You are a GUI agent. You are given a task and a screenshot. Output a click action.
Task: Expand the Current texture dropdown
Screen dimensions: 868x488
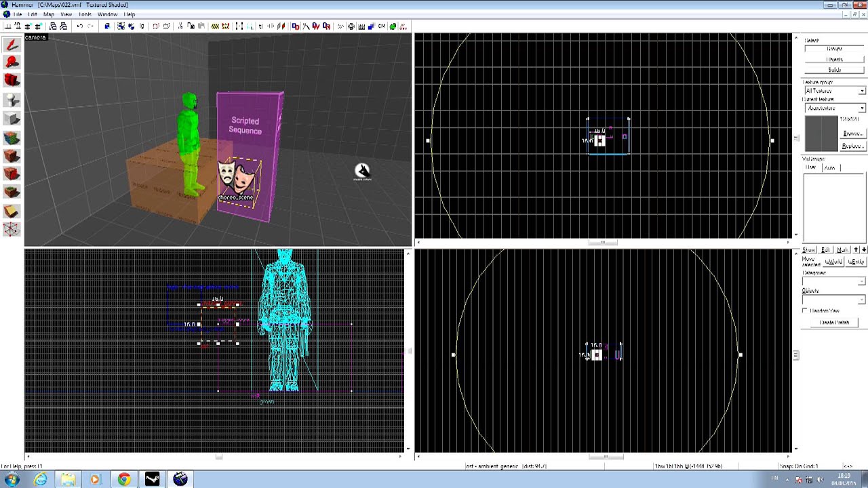point(862,108)
